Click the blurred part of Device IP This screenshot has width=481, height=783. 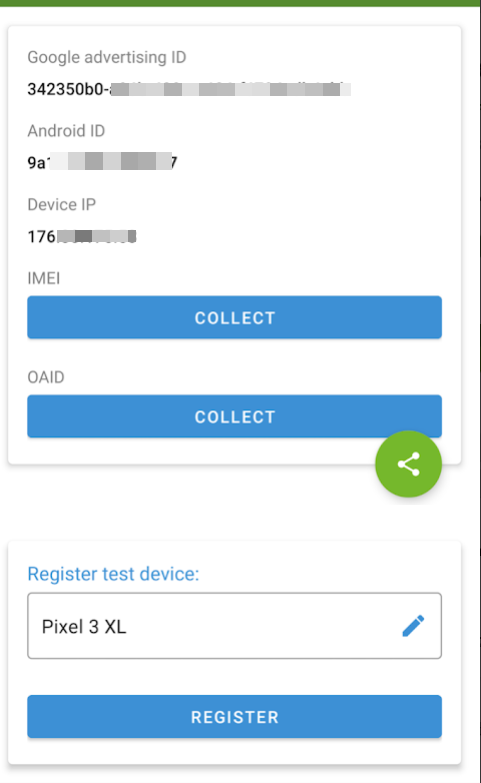tap(96, 236)
